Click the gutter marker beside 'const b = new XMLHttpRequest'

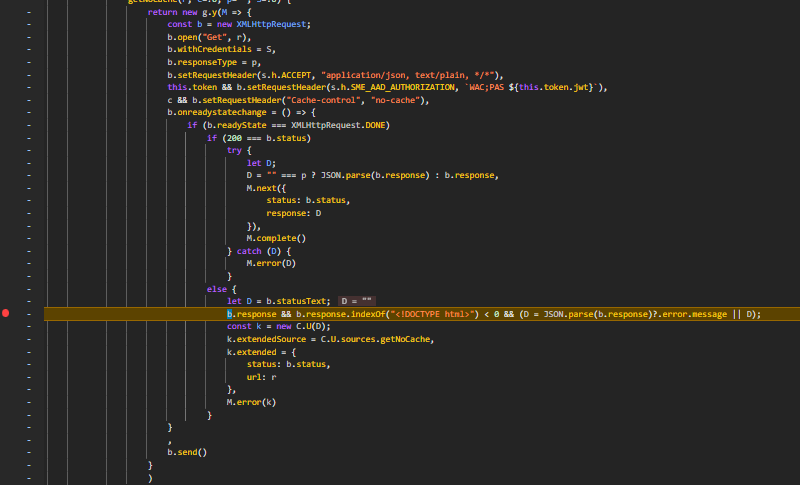coord(29,23)
